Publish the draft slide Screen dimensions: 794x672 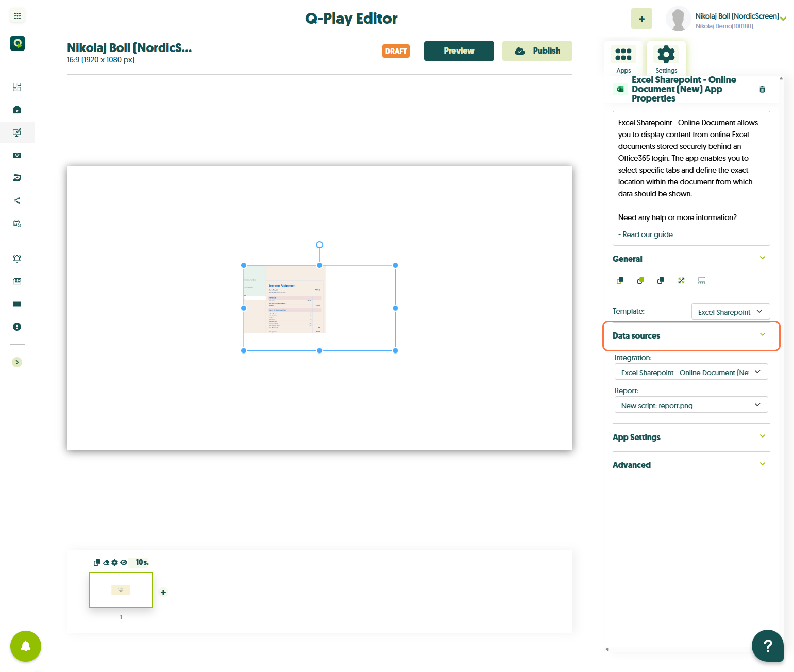(x=537, y=51)
